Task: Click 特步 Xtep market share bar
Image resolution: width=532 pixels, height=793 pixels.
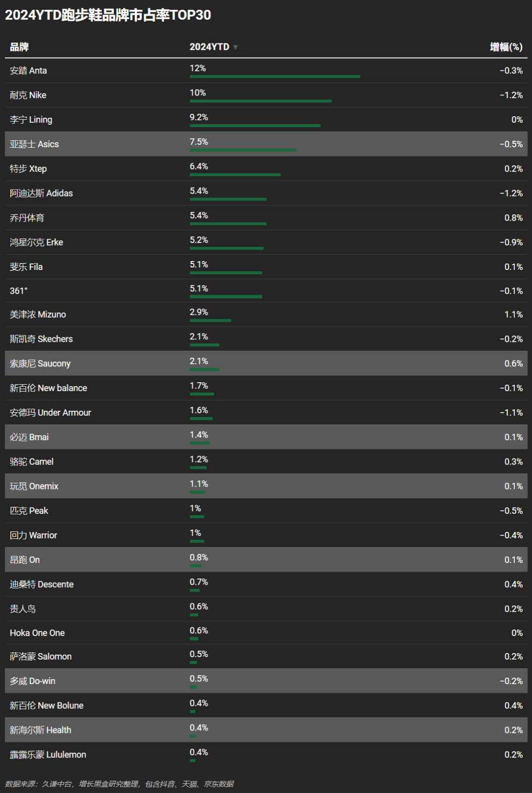Action: [235, 174]
